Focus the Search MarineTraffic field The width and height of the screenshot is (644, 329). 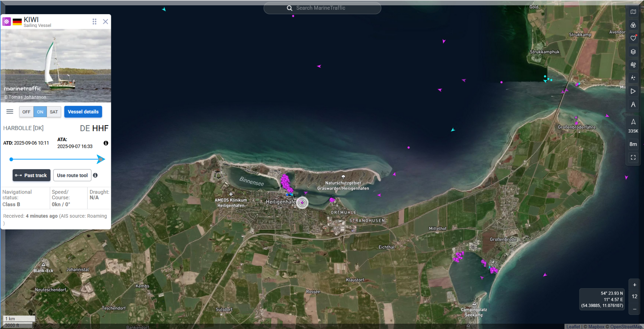[322, 8]
